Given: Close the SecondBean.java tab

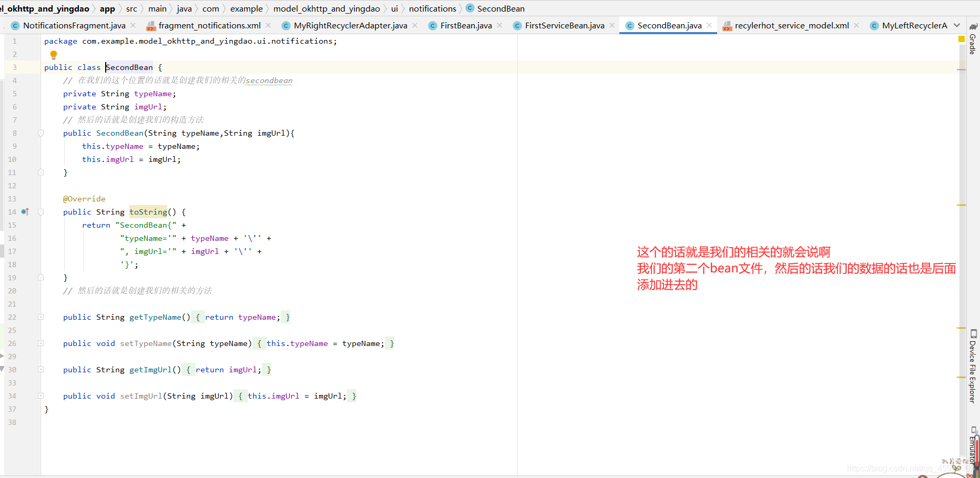Looking at the screenshot, I should [x=709, y=25].
